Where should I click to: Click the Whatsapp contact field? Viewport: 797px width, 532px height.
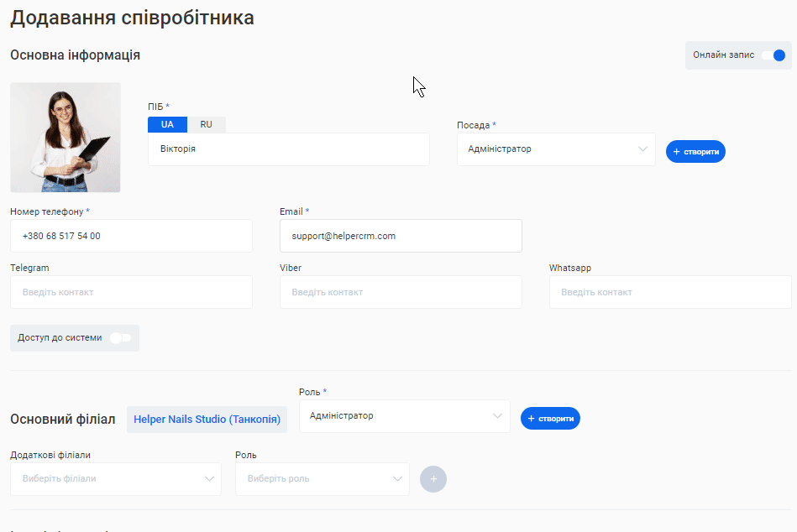point(669,293)
